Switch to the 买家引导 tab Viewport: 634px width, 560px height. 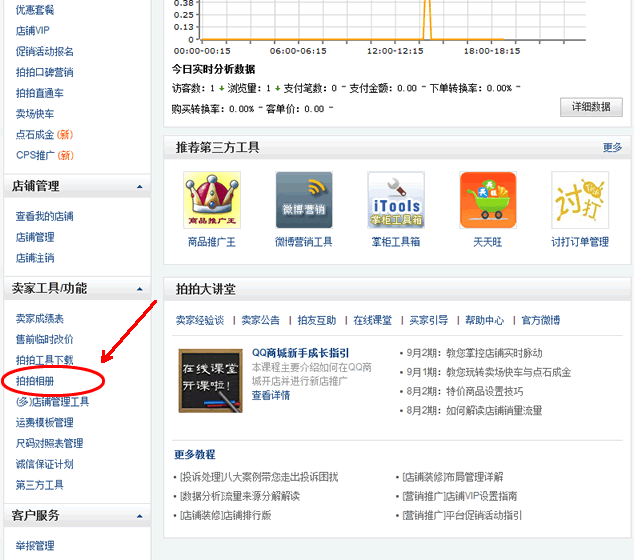429,320
